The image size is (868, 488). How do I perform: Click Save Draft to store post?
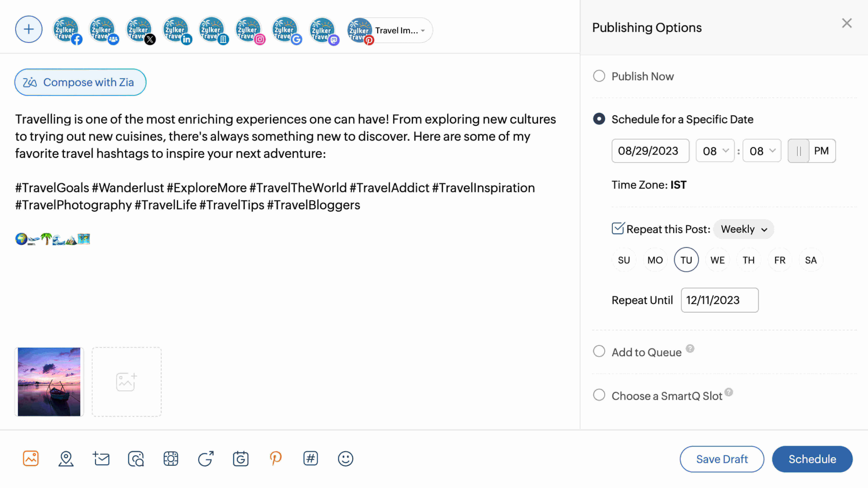pos(722,459)
